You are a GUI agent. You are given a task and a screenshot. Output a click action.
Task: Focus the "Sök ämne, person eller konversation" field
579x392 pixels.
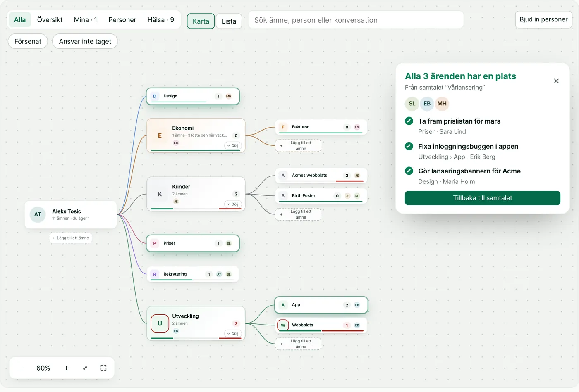tap(356, 20)
